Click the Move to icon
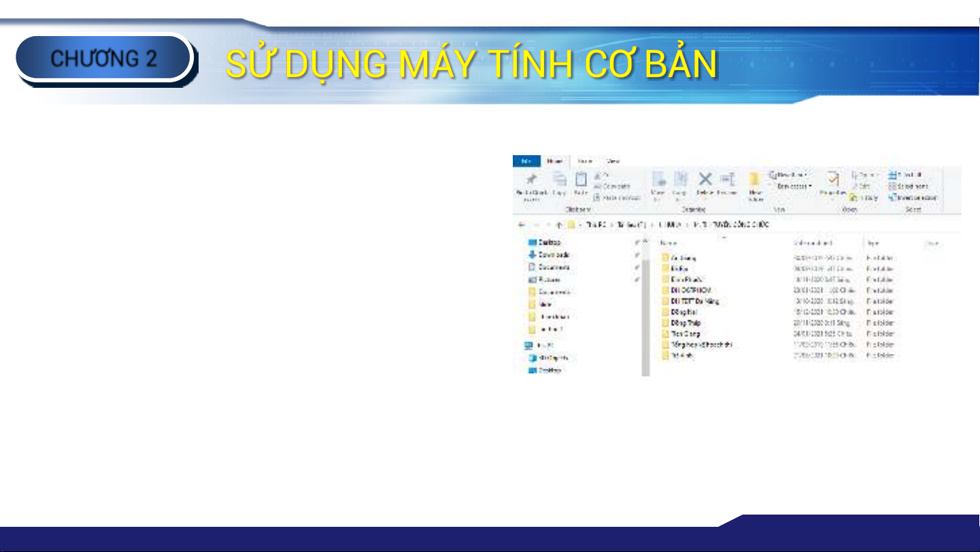Screen dimensions: 980x552 [x=658, y=180]
